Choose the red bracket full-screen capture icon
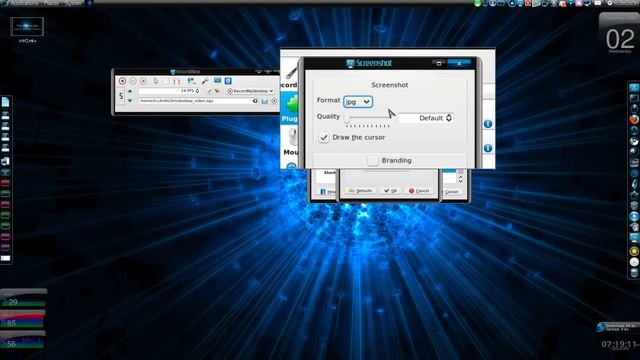This screenshot has height=360, width=640. point(176,81)
